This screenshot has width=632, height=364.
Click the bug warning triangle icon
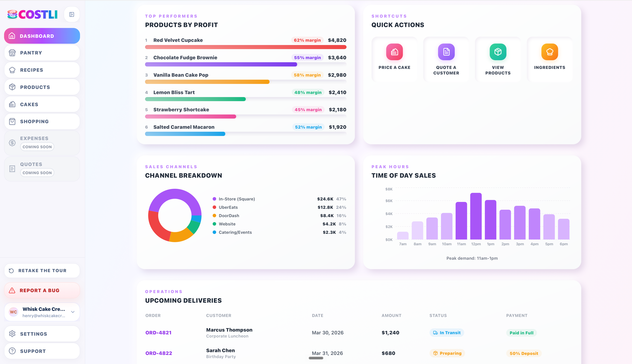pos(12,290)
